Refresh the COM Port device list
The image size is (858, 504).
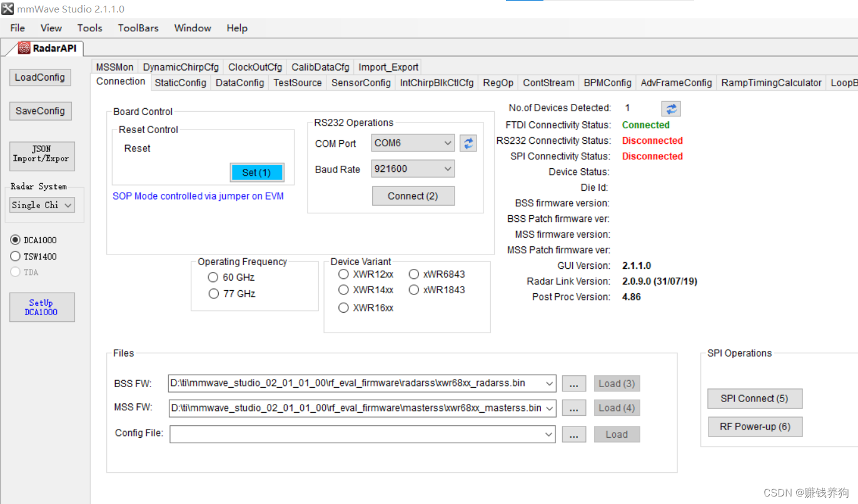pyautogui.click(x=468, y=143)
